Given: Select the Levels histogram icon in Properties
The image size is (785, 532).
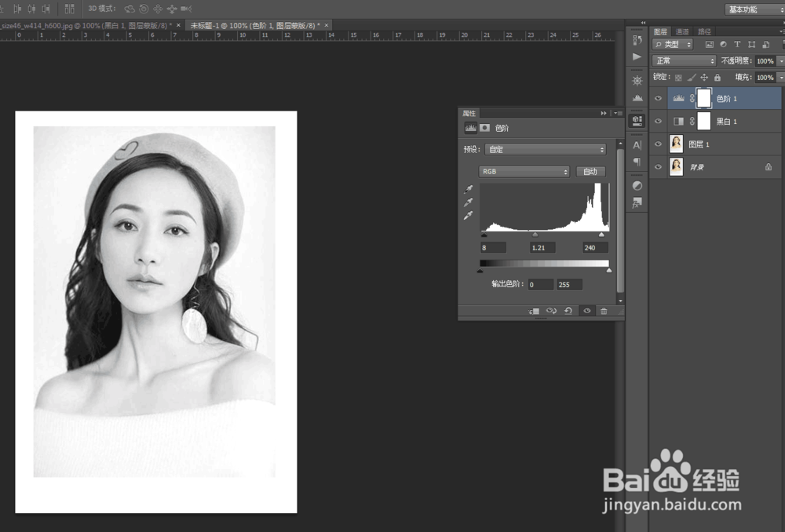Looking at the screenshot, I should coord(470,128).
